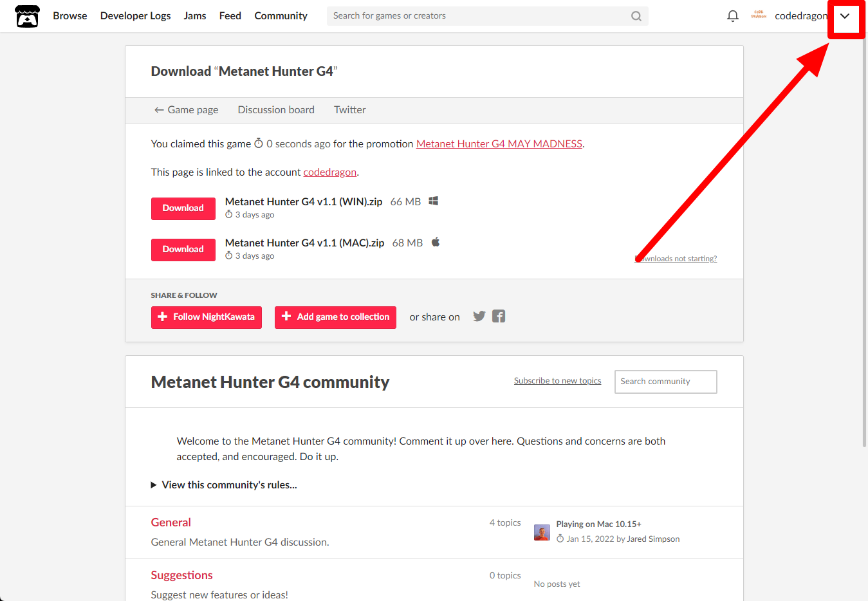The width and height of the screenshot is (868, 601).
Task: Return to Game page
Action: point(186,110)
